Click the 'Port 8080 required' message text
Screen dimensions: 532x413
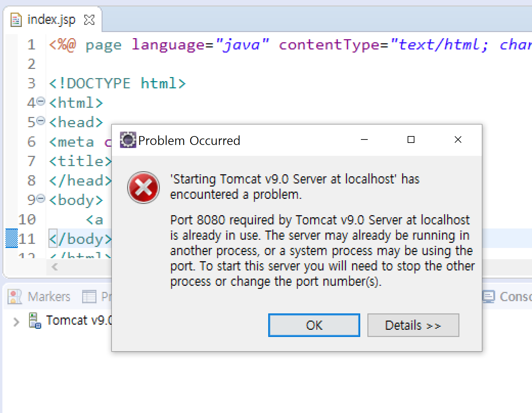[322, 251]
